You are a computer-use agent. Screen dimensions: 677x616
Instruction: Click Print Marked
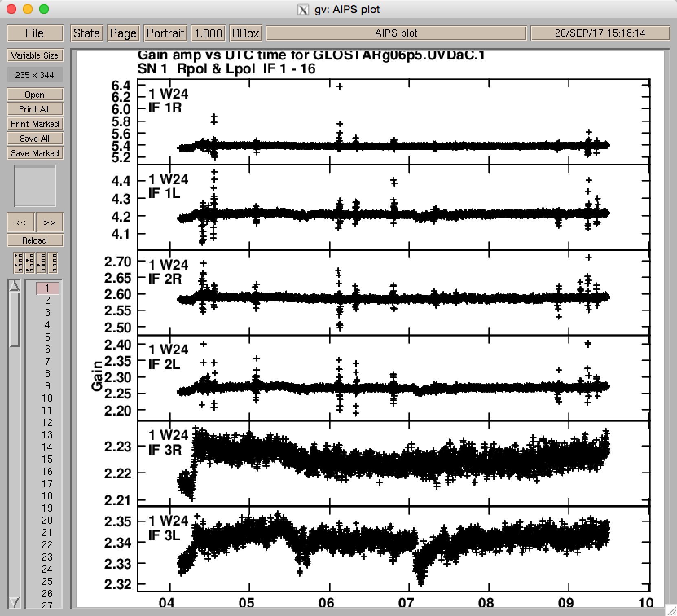pos(35,124)
